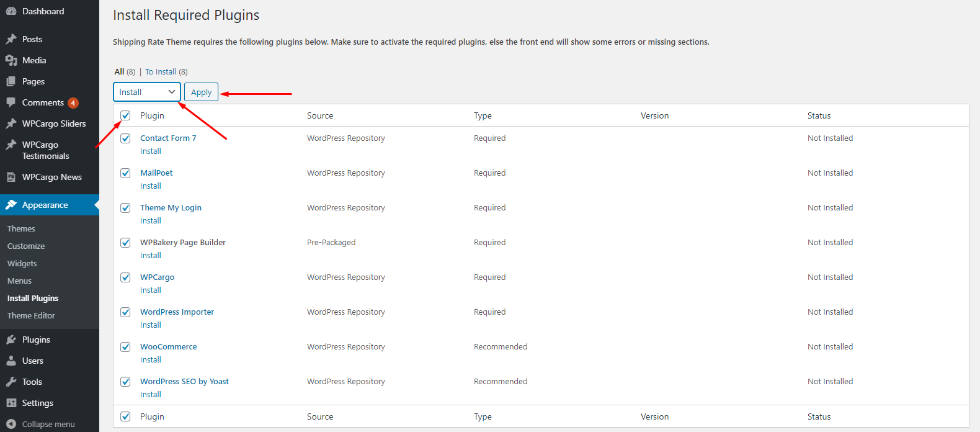Uncheck the WordPress Importer checkbox
The height and width of the screenshot is (432, 980).
pos(125,312)
